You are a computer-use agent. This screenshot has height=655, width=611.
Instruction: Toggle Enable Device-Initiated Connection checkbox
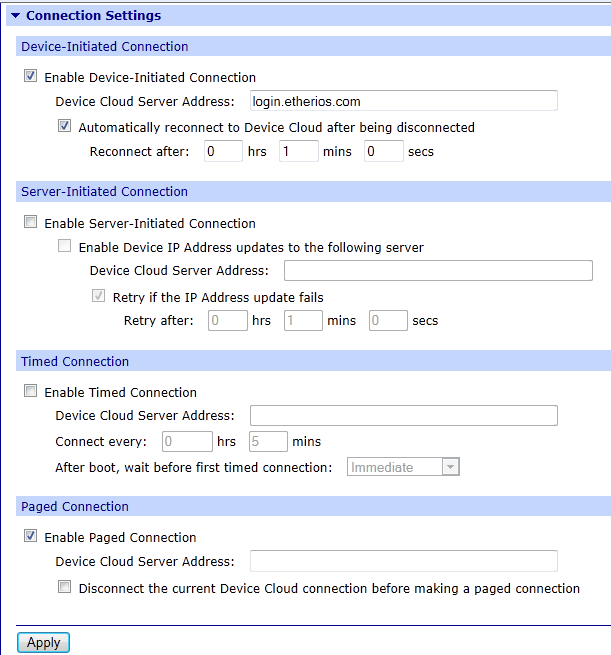point(31,77)
